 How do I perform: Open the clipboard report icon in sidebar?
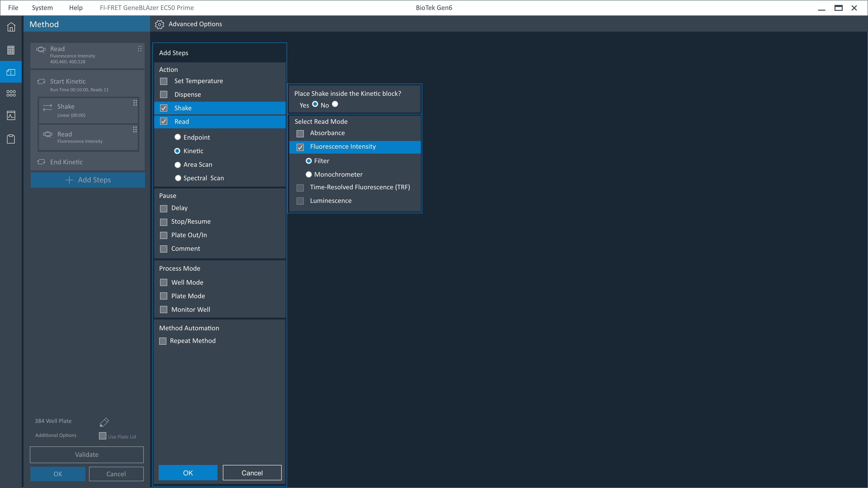point(11,139)
